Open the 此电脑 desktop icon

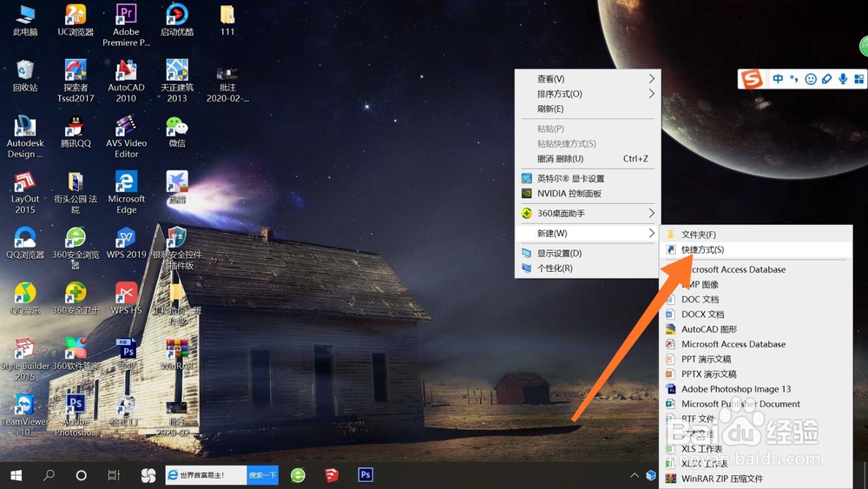[25, 20]
